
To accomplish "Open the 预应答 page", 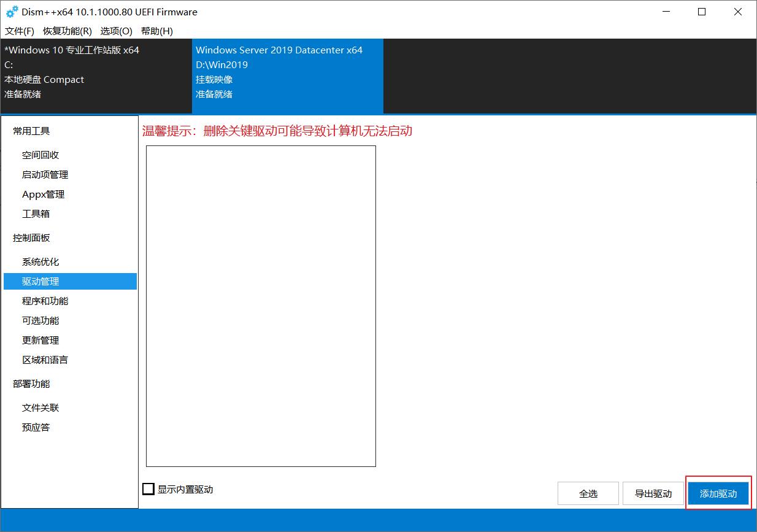I will pyautogui.click(x=36, y=427).
